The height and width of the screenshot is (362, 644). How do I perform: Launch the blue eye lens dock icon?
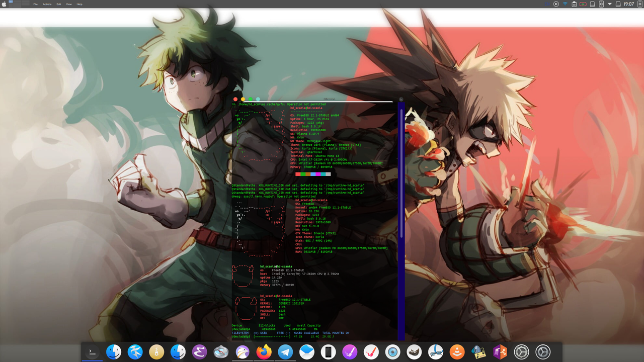[x=392, y=352]
